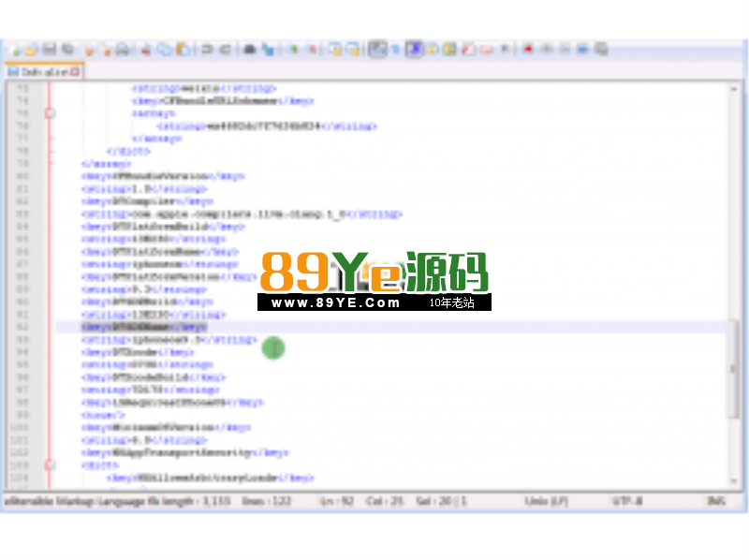Open the Replace dialog
The width and height of the screenshot is (749, 560).
[269, 50]
